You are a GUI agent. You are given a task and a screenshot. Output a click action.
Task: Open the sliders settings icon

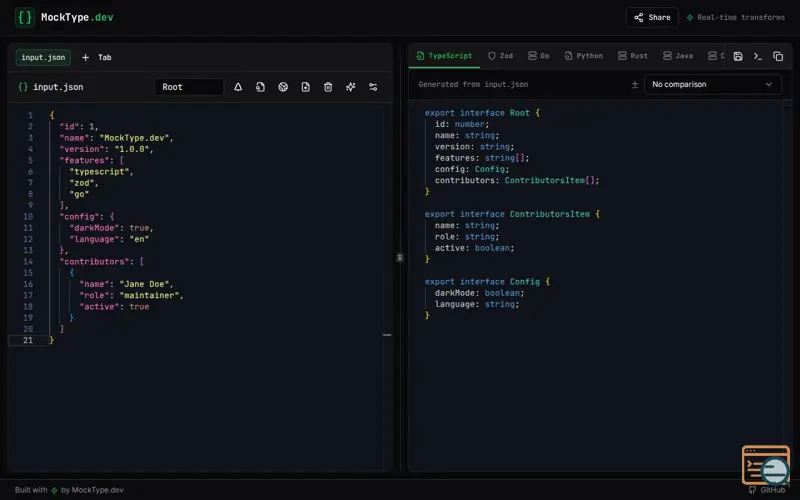(373, 87)
